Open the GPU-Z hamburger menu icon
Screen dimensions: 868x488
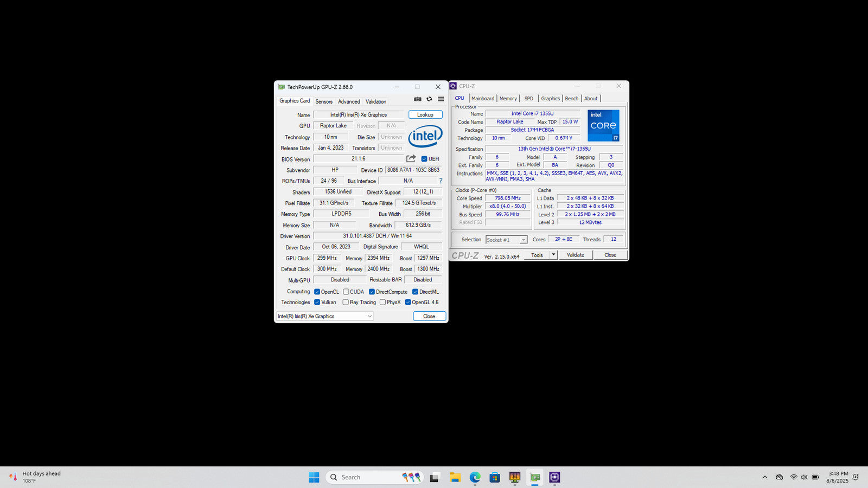click(x=441, y=99)
